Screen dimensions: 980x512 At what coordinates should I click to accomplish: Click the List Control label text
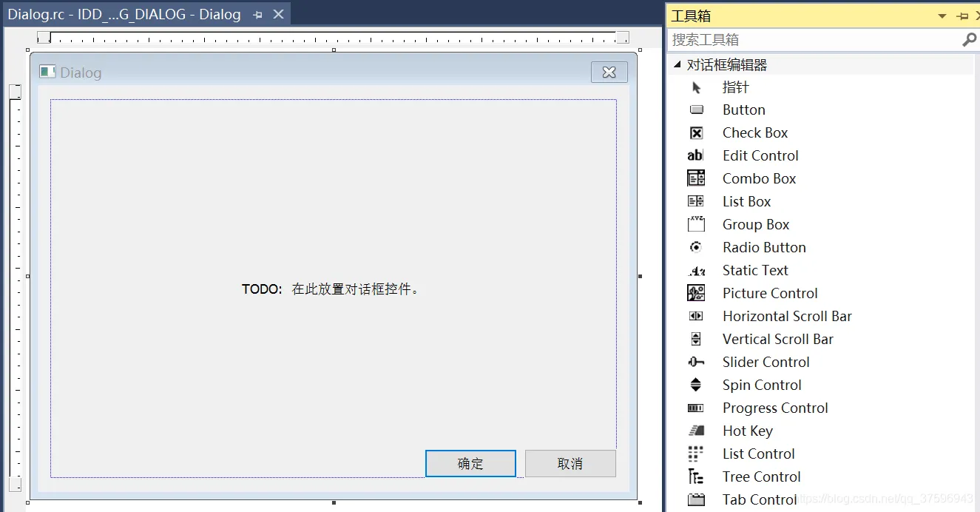tap(759, 454)
